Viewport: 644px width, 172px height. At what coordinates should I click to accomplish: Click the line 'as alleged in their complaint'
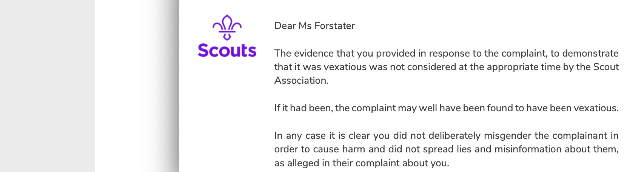pos(361,163)
